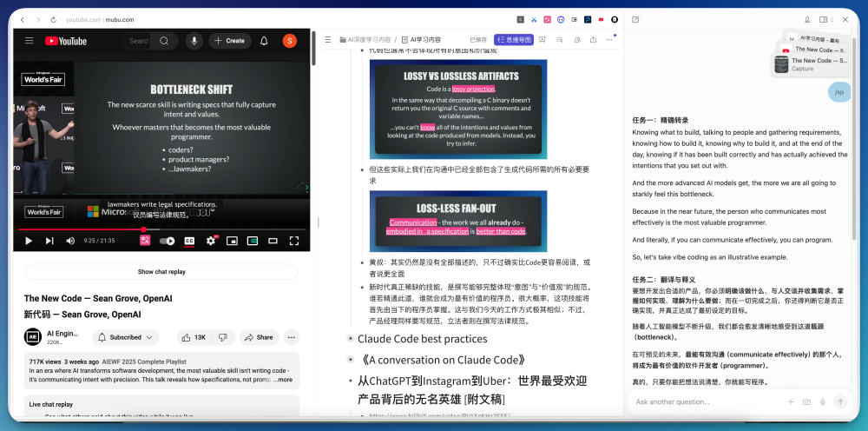Go to YouTube home via logo
Viewport: 868px width, 431px height.
(66, 41)
